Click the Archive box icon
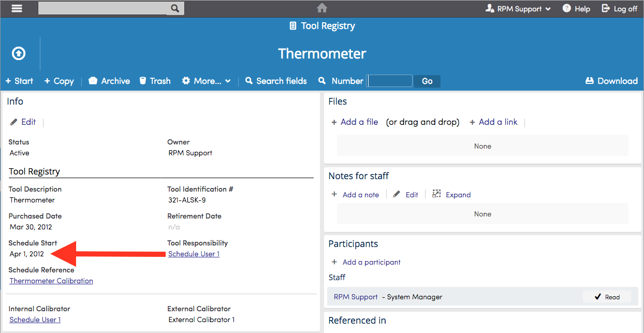The image size is (644, 333). click(x=93, y=81)
